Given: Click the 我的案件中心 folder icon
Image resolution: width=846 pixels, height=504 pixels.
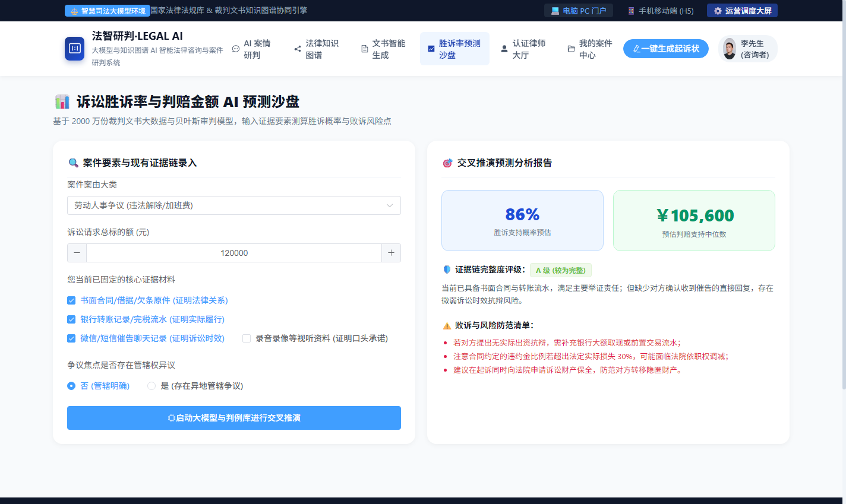Looking at the screenshot, I should (571, 49).
